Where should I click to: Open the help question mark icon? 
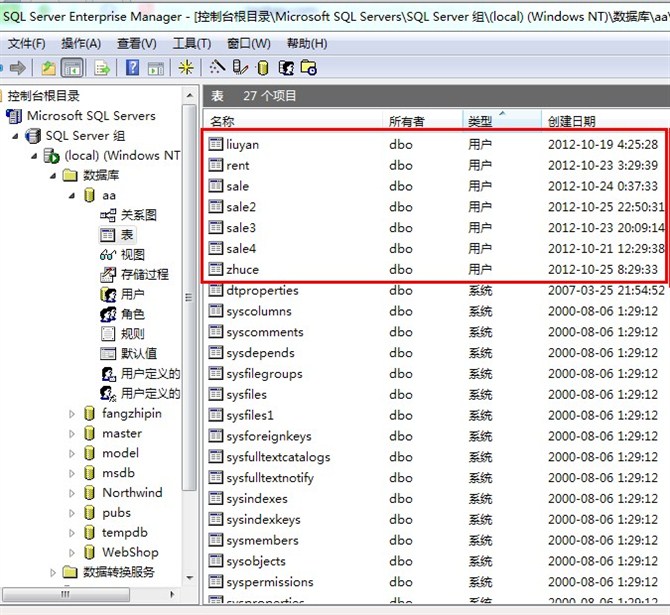point(133,68)
